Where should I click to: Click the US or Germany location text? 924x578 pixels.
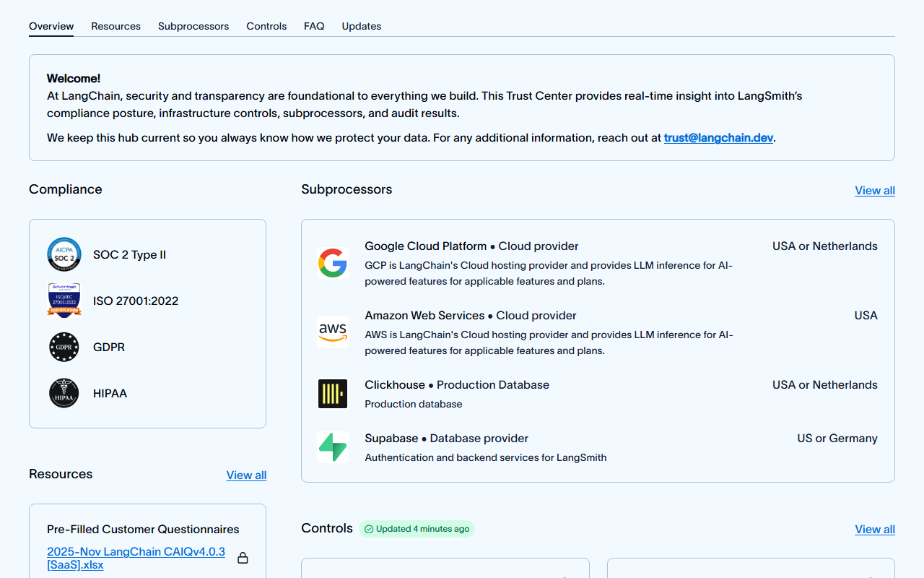837,438
